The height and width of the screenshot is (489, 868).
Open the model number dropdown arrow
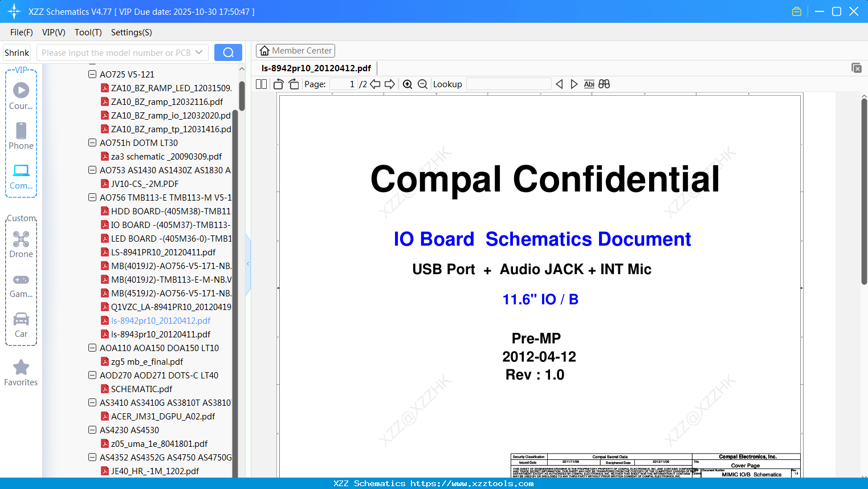pyautogui.click(x=199, y=52)
